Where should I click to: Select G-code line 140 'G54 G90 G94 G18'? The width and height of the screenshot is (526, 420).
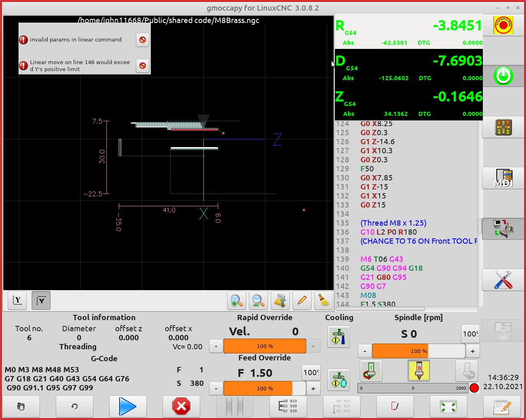[x=392, y=268]
